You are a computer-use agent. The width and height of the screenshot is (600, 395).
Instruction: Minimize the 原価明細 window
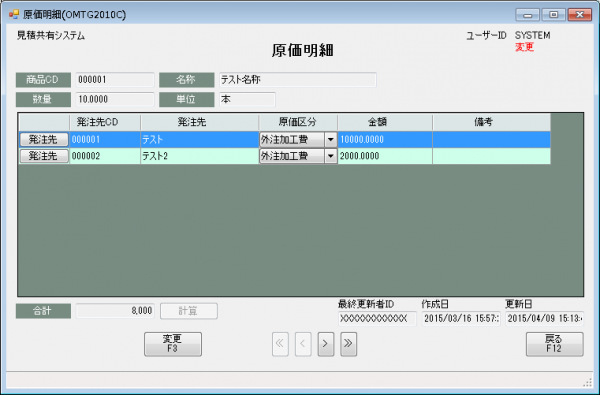click(528, 15)
